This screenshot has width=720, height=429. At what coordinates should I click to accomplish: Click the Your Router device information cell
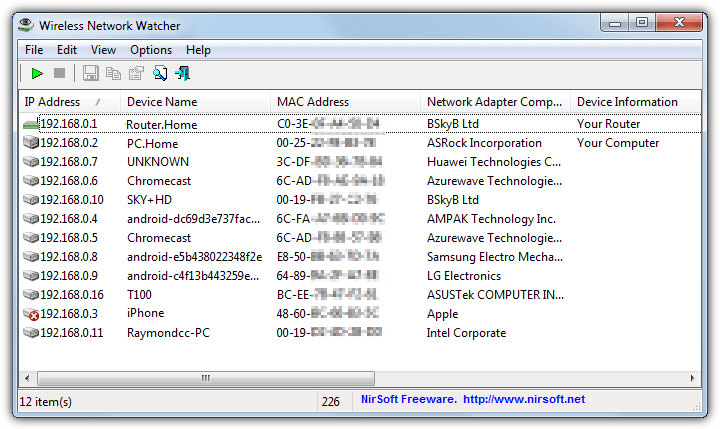(x=608, y=124)
